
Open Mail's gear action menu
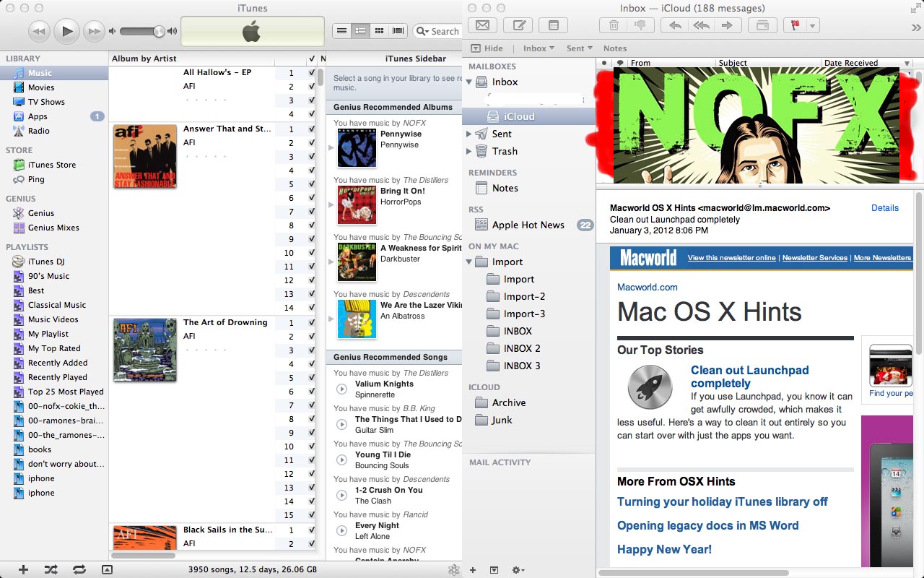[518, 570]
